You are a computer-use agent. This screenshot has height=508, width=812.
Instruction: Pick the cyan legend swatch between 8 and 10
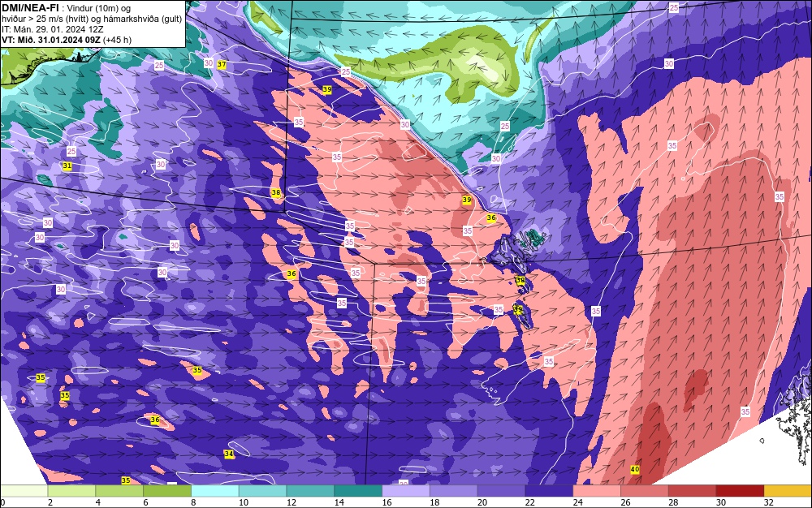(215, 491)
